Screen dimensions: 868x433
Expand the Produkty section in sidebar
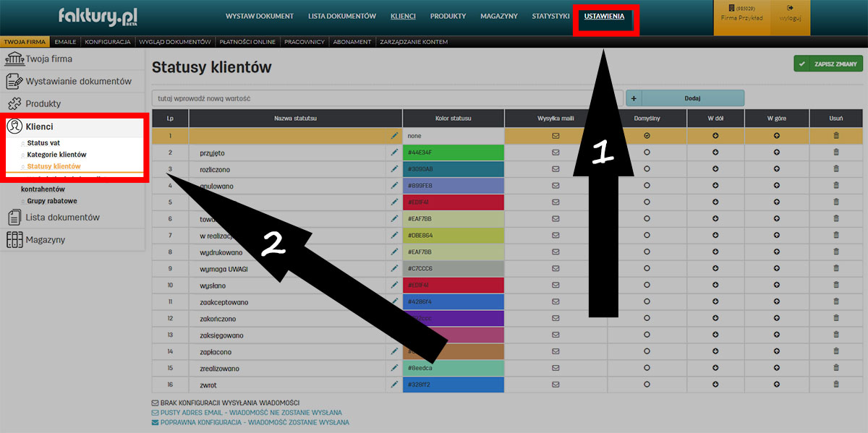pos(43,103)
